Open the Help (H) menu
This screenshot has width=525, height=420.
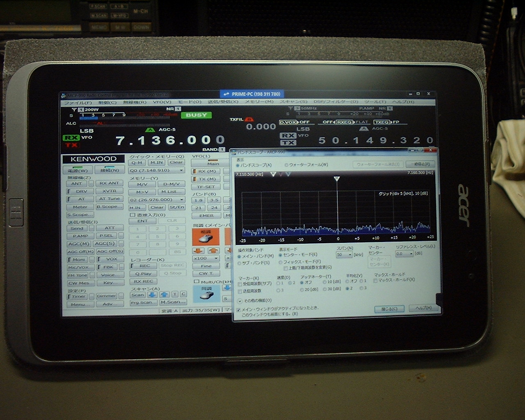click(403, 102)
